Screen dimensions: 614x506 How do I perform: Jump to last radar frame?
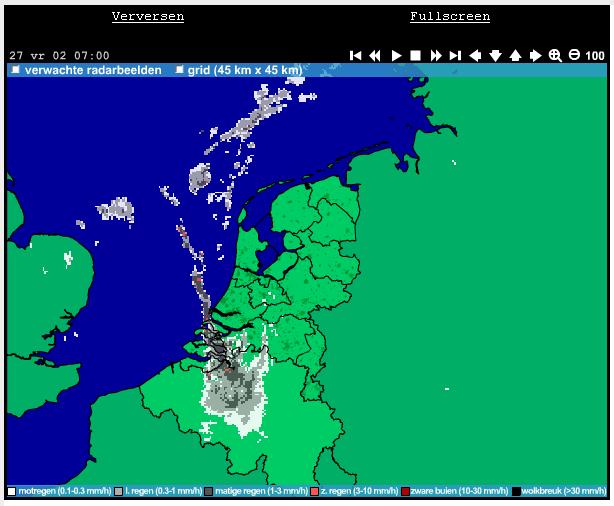[x=455, y=56]
